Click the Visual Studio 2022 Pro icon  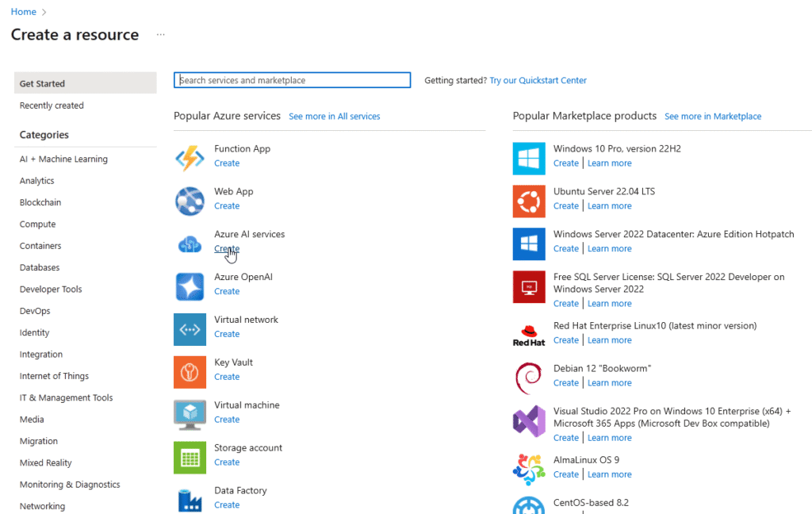pyautogui.click(x=529, y=421)
